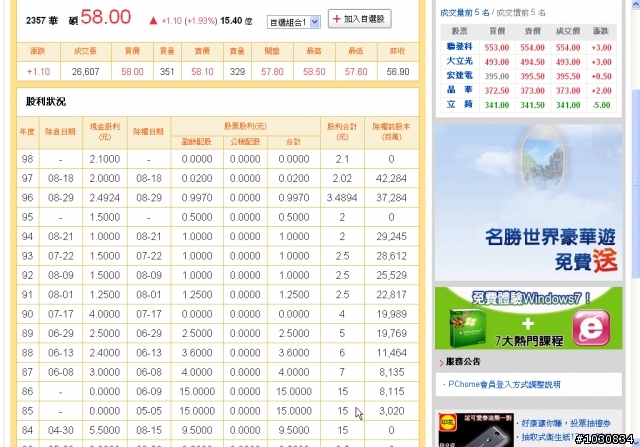Click the vertical scrollbar thumb on the right

(636, 184)
